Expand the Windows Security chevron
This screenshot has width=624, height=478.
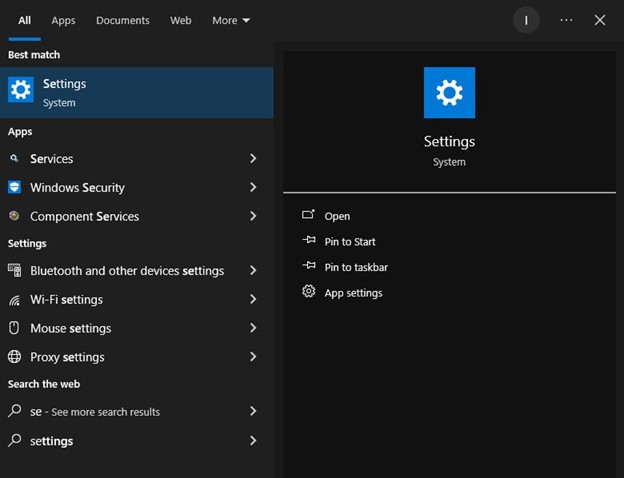253,188
